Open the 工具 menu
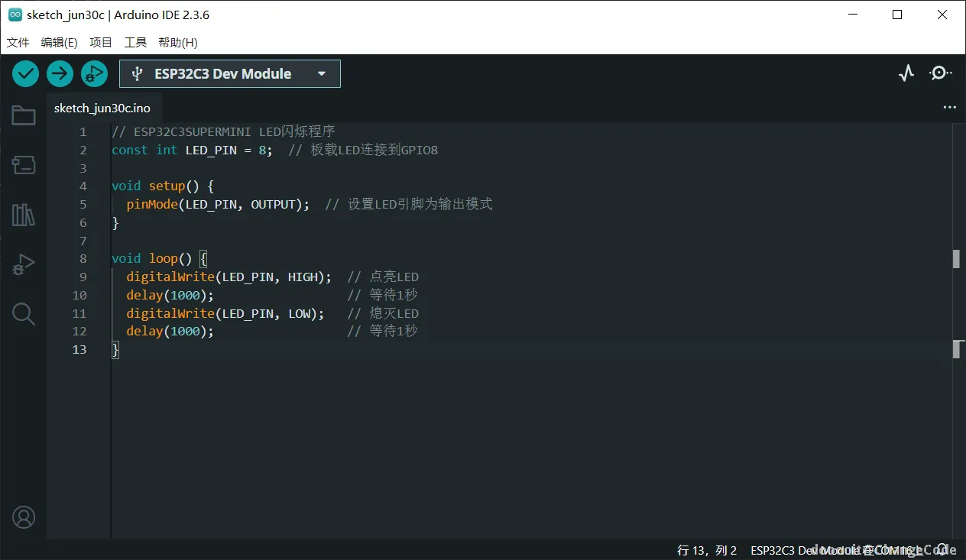This screenshot has width=966, height=560. point(135,43)
